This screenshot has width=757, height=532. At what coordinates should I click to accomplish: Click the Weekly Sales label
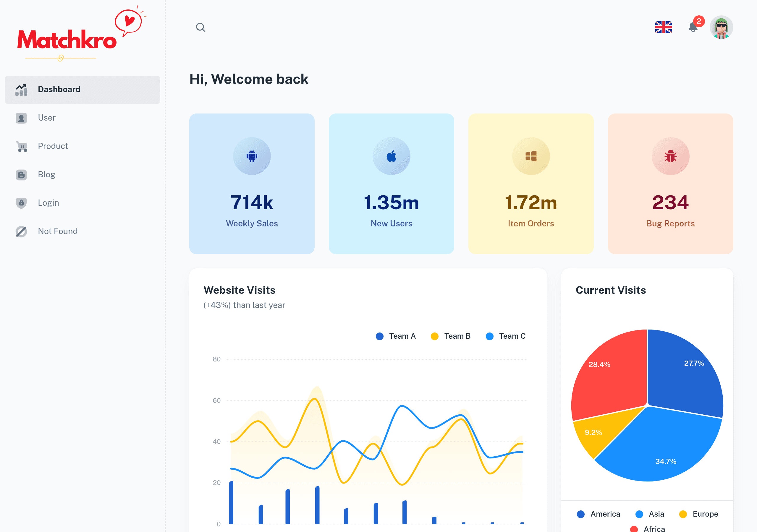click(x=252, y=223)
